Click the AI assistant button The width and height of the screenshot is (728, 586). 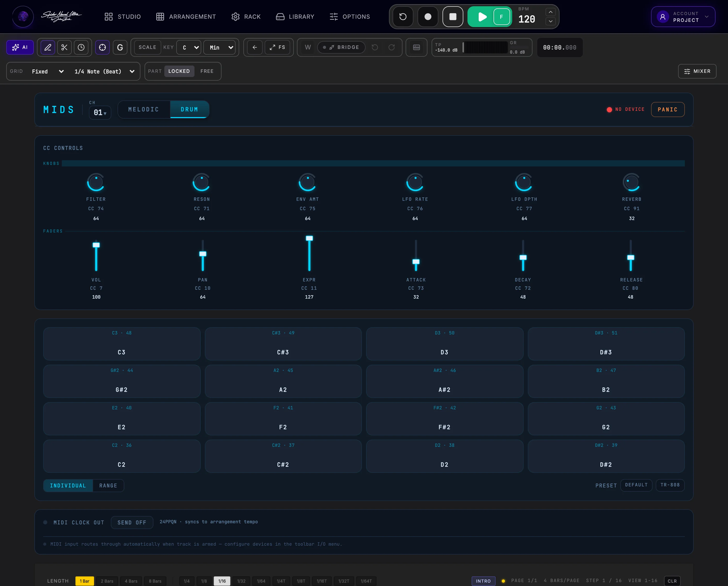tap(20, 47)
